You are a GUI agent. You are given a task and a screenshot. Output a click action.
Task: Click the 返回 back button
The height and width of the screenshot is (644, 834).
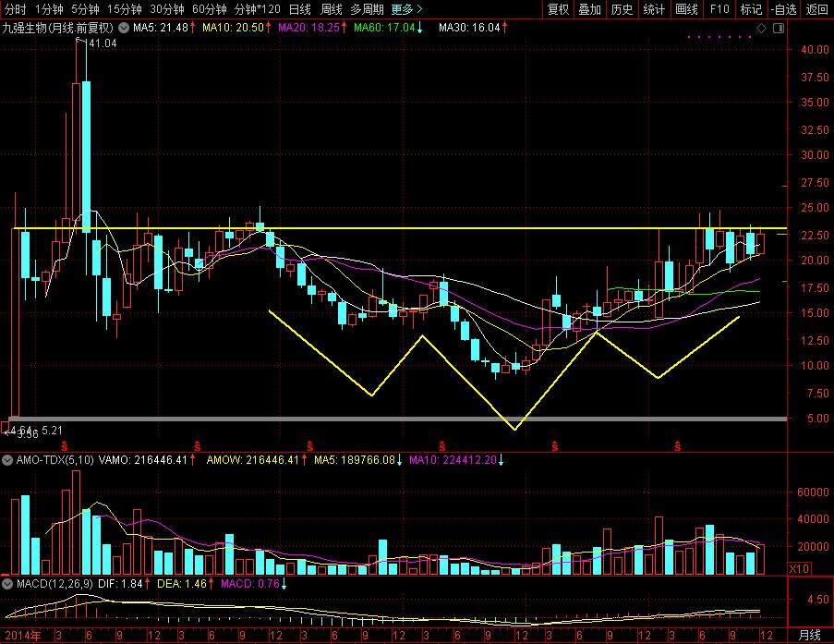pos(816,9)
